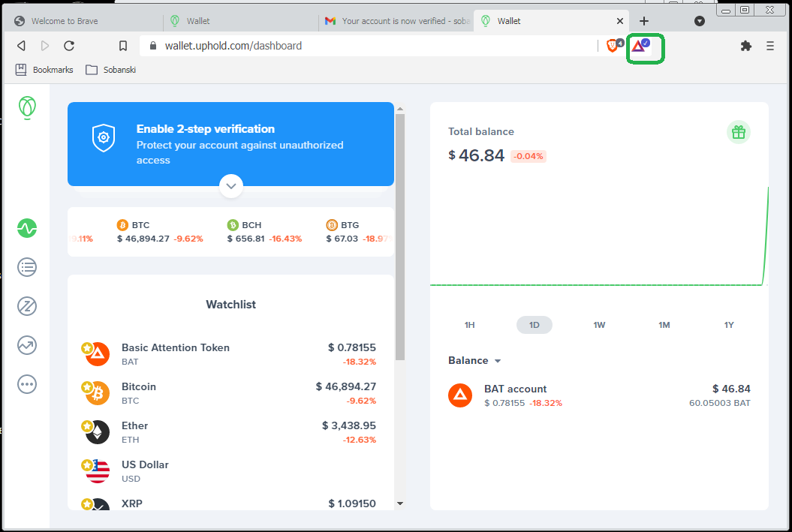Select the 1D chart range

(x=535, y=325)
